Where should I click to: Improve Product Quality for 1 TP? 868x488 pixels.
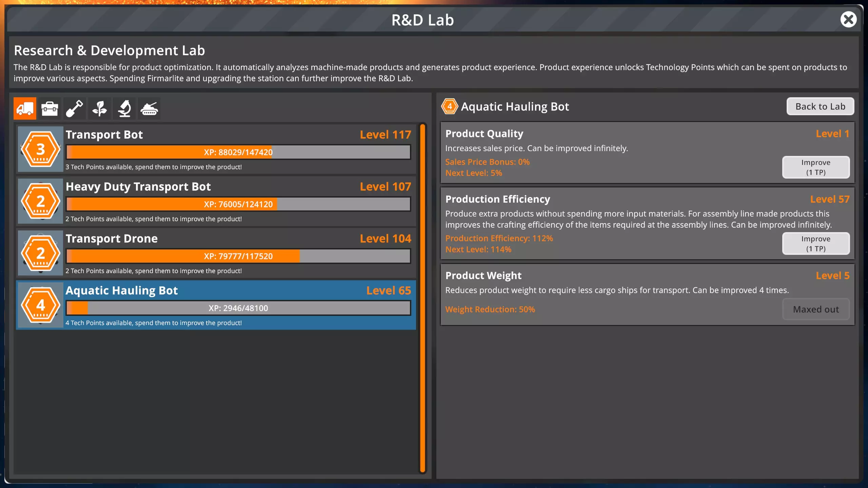coord(815,167)
